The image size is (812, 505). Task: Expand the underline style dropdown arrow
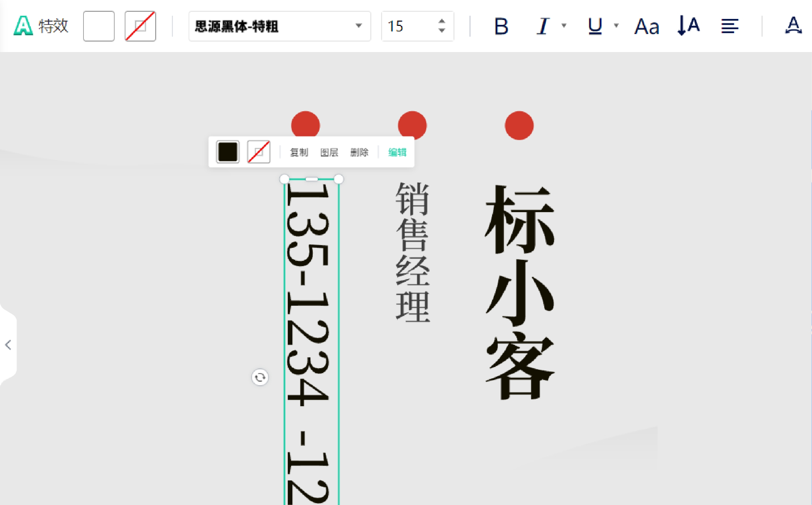coord(616,27)
